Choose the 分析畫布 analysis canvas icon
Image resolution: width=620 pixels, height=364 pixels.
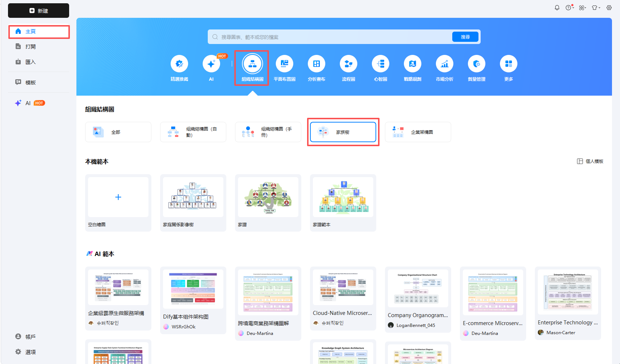coord(316,68)
